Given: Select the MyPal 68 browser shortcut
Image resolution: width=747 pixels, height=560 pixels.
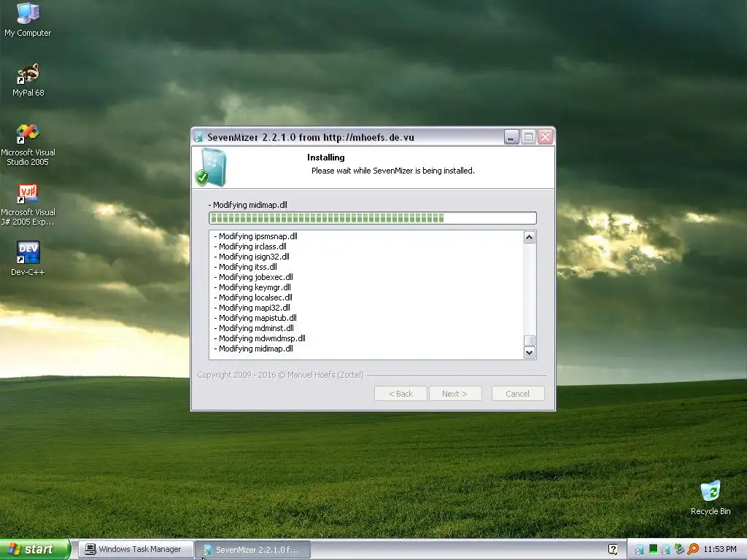Looking at the screenshot, I should (x=28, y=79).
